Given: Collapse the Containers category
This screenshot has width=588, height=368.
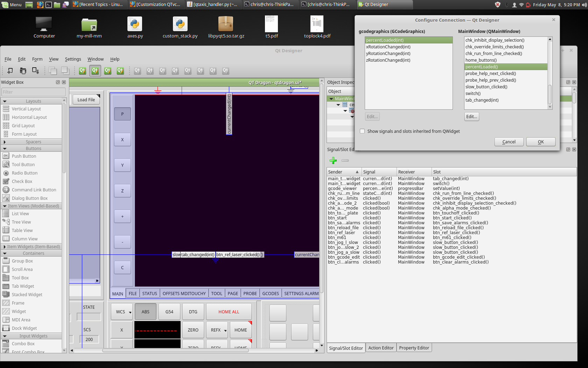Looking at the screenshot, I should (x=5, y=253).
